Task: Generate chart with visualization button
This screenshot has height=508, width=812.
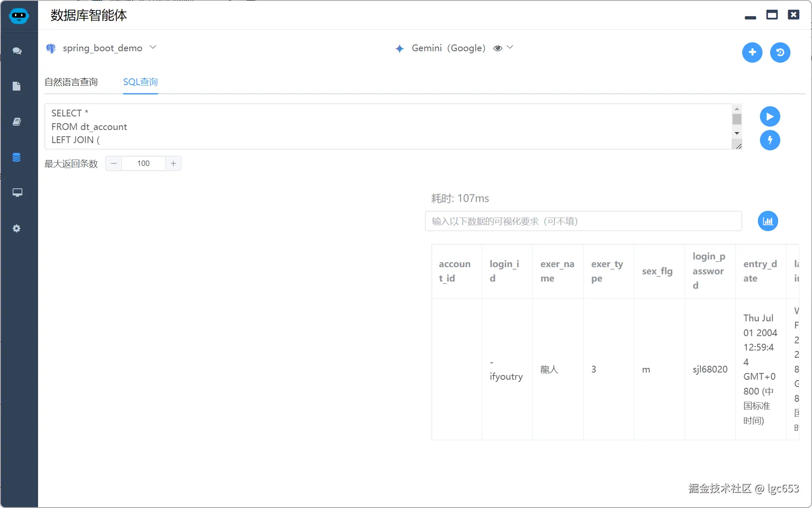Action: point(768,221)
